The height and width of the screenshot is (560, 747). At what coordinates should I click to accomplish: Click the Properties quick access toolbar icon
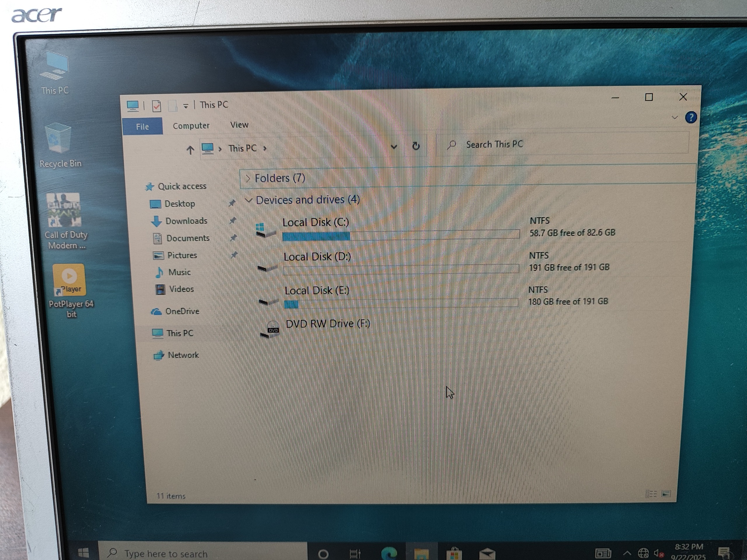(156, 106)
